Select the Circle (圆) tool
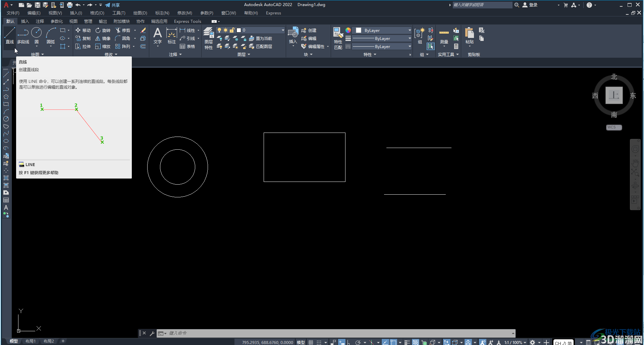 coord(36,36)
